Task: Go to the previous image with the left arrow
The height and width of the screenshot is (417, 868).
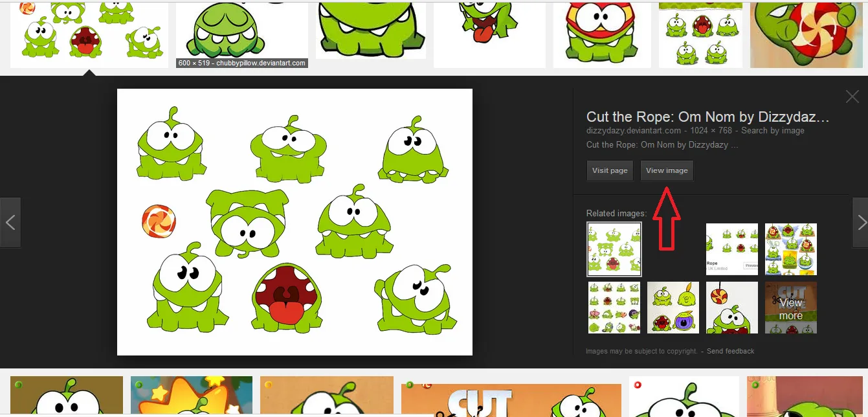Action: (x=10, y=223)
